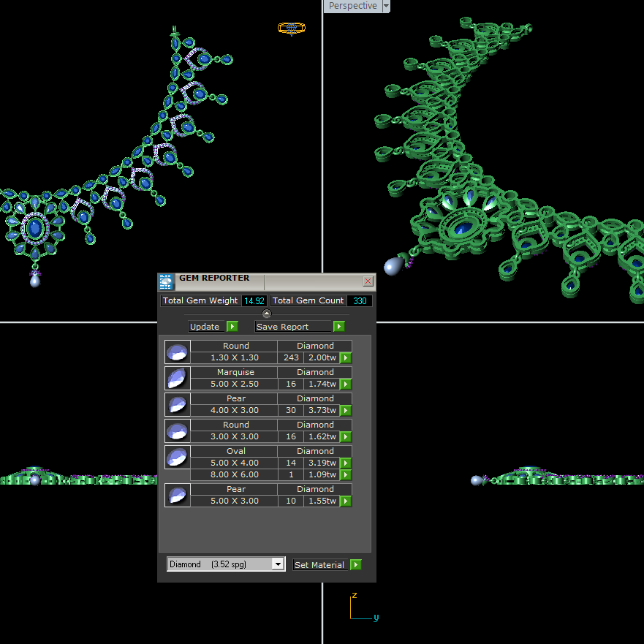This screenshot has height=644, width=644.
Task: Click the Save Report button
Action: point(299,327)
